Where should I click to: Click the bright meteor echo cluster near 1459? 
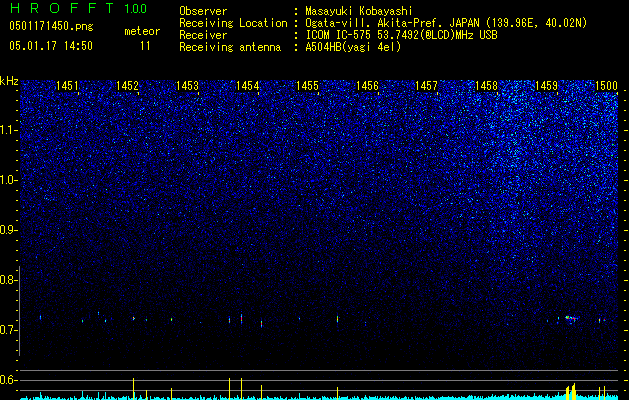coord(571,319)
